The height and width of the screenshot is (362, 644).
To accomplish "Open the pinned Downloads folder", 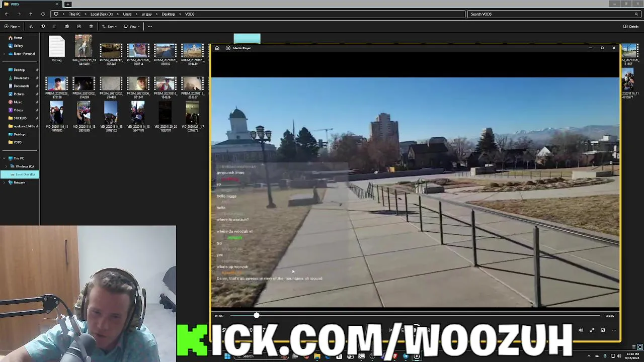I will click(x=21, y=78).
